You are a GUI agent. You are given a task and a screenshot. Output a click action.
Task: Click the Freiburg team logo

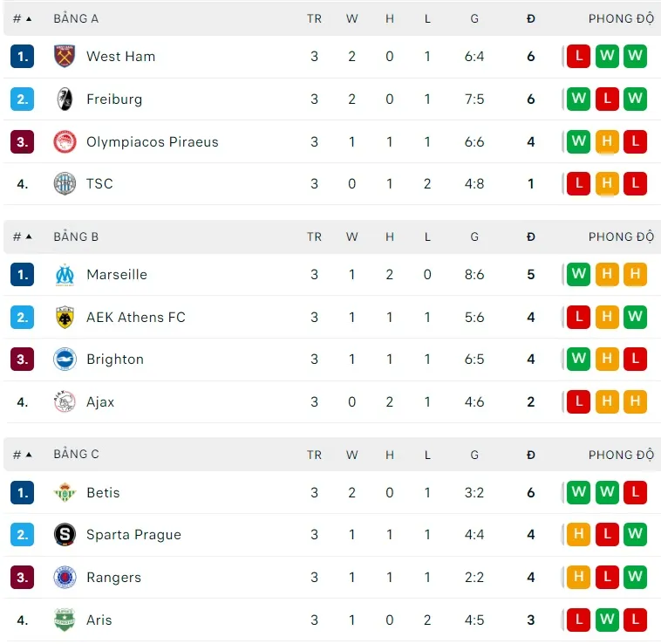point(65,99)
